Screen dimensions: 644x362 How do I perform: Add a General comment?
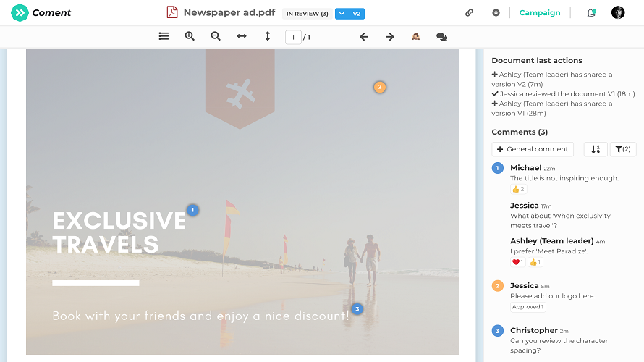click(533, 149)
